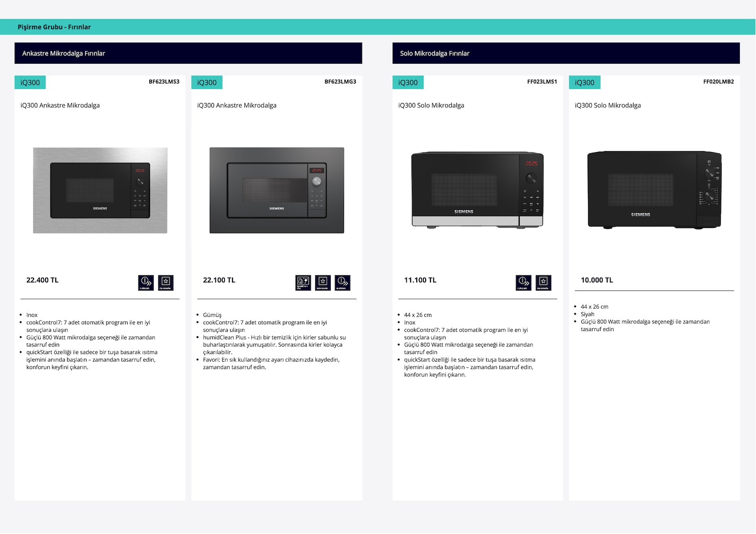Click the iQ300 badge beside FF023LMS1
Image resolution: width=756 pixels, height=534 pixels.
(x=408, y=83)
